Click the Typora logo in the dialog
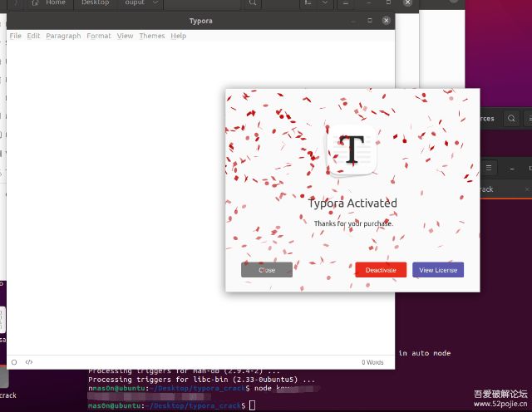 click(x=352, y=150)
